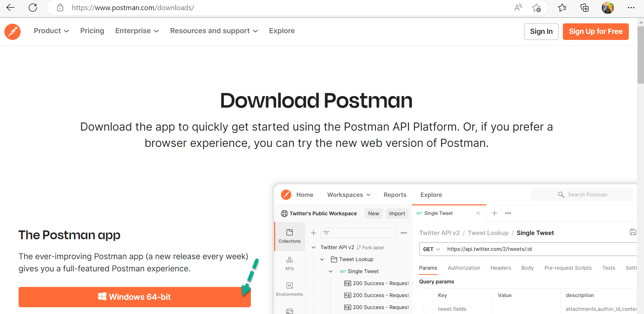Click the Search Postman field

(x=582, y=195)
